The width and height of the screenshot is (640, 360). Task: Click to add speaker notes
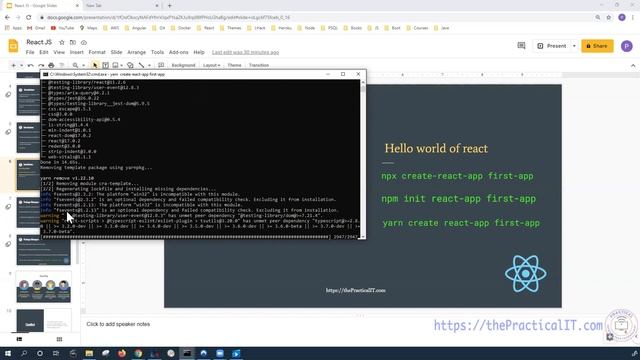(118, 324)
